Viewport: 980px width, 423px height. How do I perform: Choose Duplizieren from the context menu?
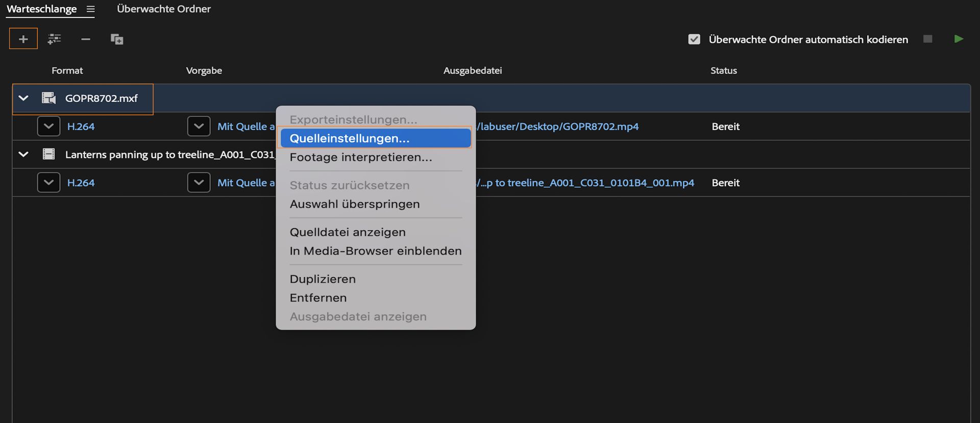click(323, 279)
